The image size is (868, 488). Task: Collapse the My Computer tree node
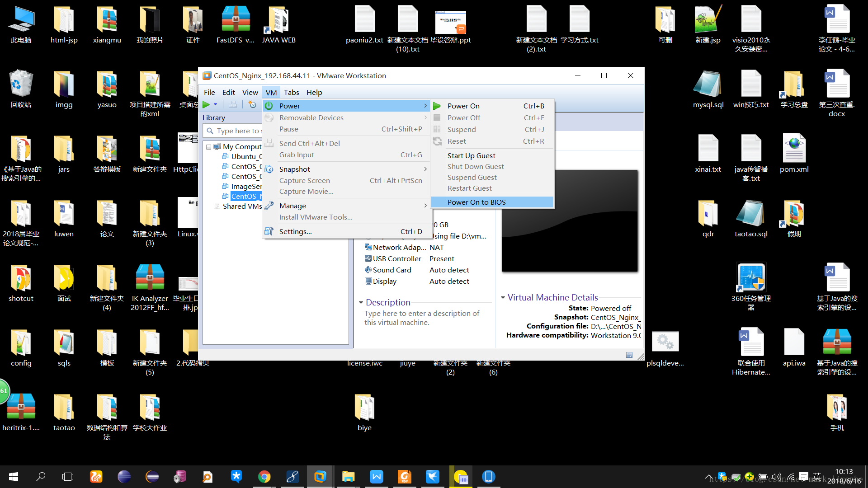208,147
